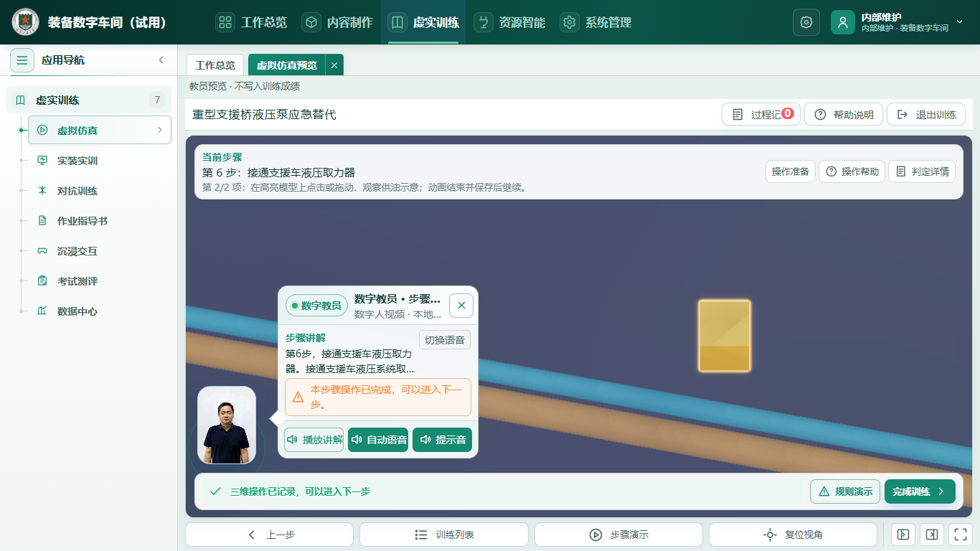Switch to the 工作总览 tab
The height and width of the screenshot is (551, 980).
215,65
